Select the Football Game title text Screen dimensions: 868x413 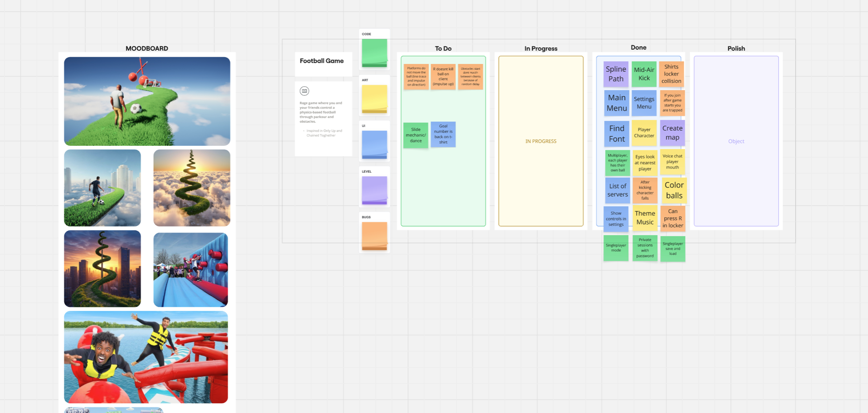coord(322,61)
